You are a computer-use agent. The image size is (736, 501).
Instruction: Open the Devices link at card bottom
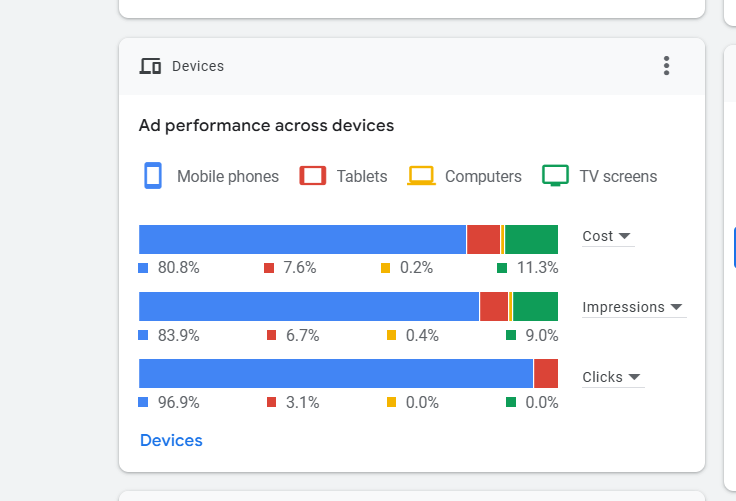(x=171, y=441)
